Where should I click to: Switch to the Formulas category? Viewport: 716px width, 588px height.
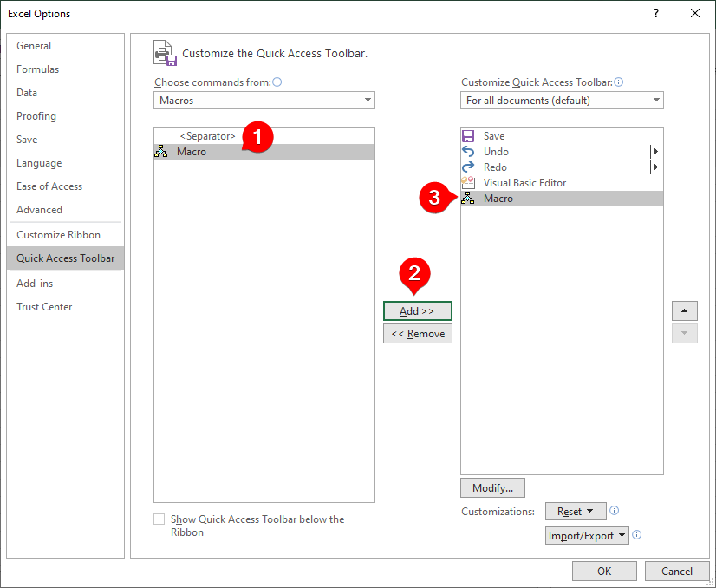(x=66, y=69)
